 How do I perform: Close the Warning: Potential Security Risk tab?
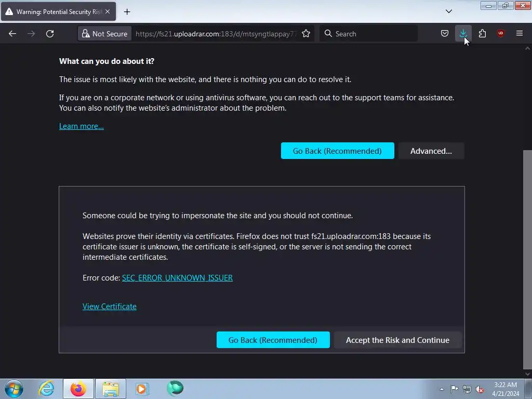pos(108,11)
